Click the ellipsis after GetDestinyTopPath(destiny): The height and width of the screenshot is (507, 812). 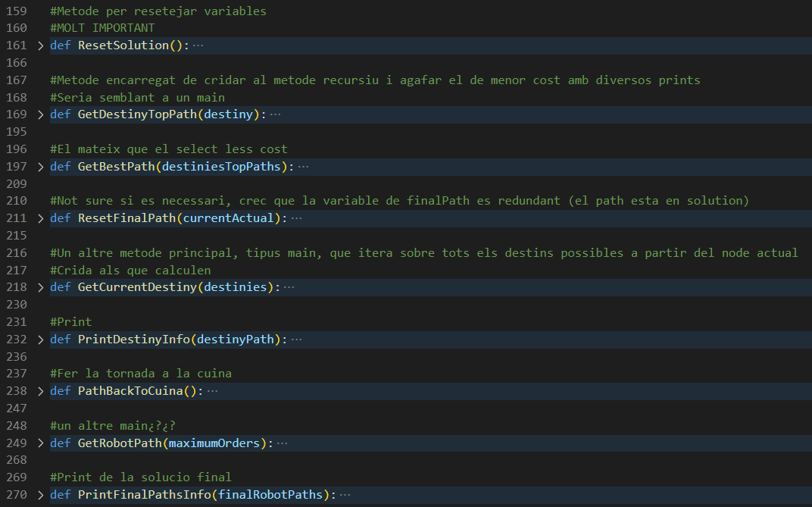pos(275,114)
